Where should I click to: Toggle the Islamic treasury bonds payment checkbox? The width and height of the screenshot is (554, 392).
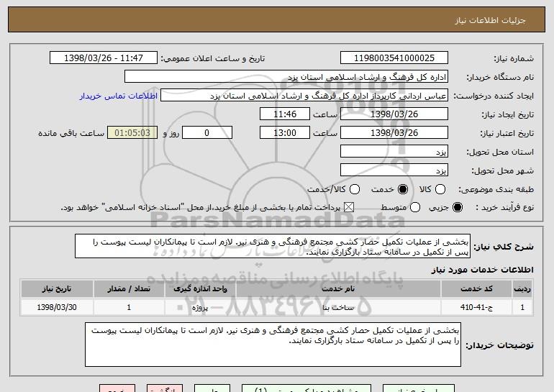[349, 207]
